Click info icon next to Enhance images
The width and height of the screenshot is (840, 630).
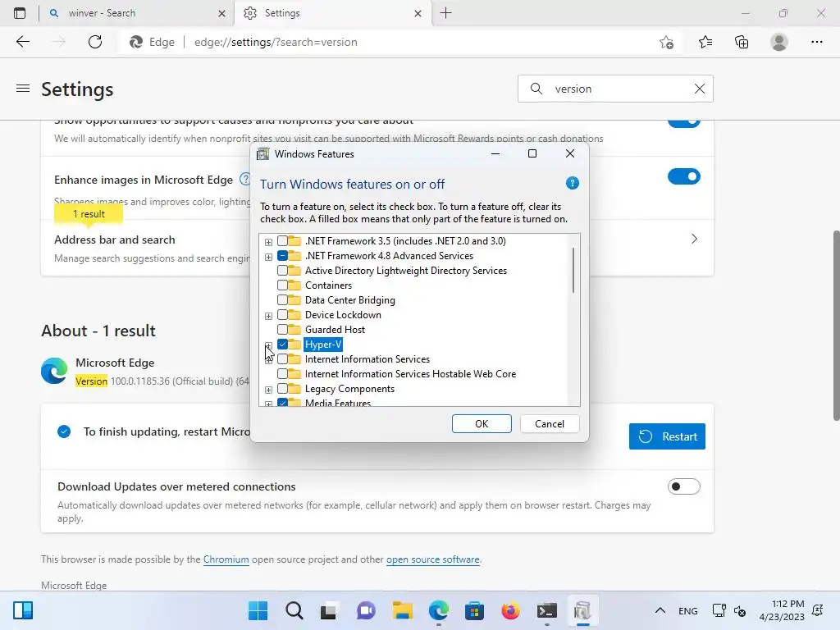244,179
